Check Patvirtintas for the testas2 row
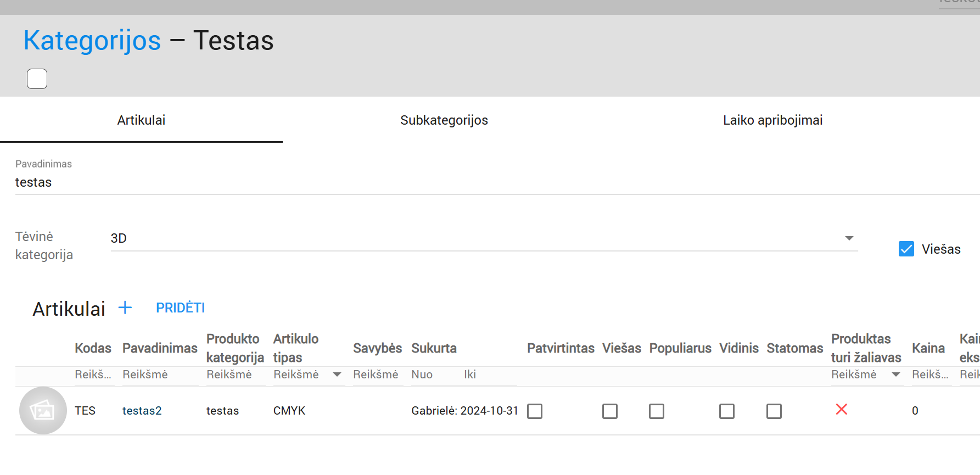Screen dimensions: 980x475 [535, 411]
